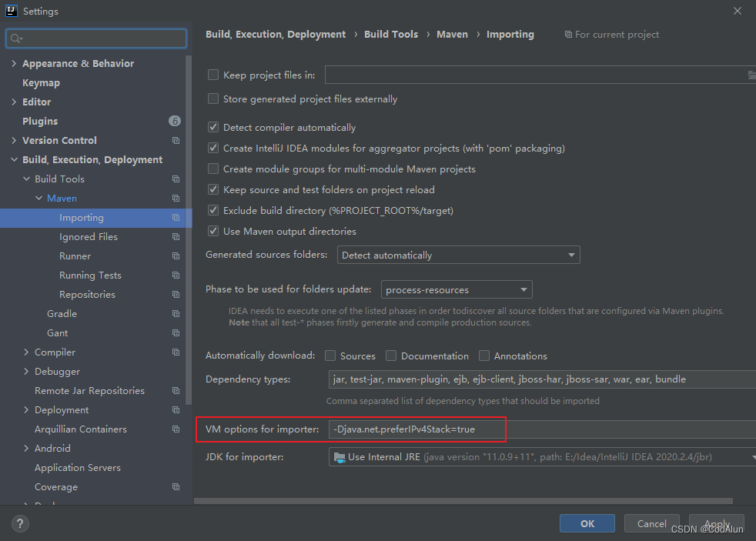Enable Store generated project files externally

212,99
